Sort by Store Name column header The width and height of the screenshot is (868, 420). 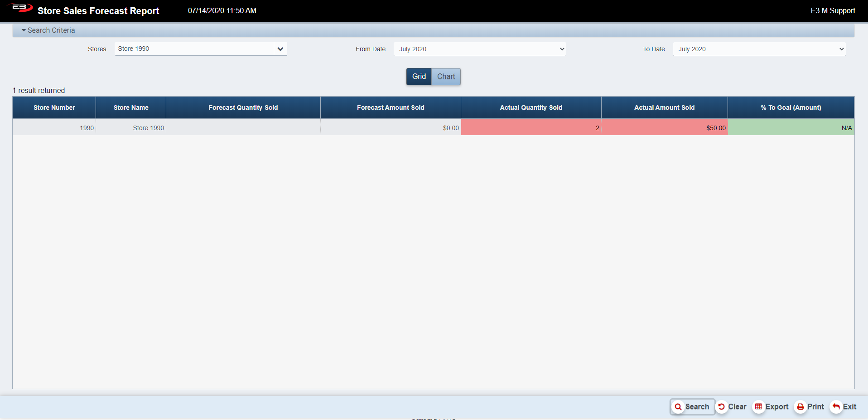click(131, 107)
